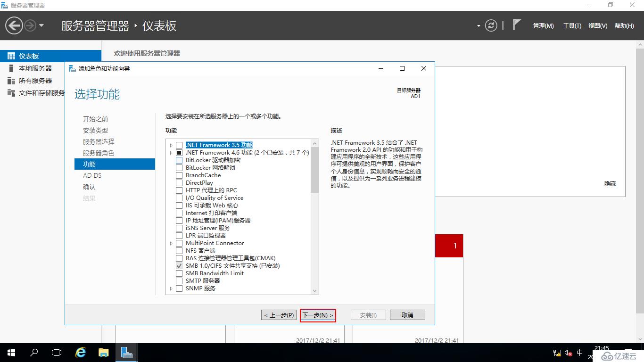Select 本地服务器 in the sidebar
The height and width of the screenshot is (362, 644).
[x=35, y=68]
